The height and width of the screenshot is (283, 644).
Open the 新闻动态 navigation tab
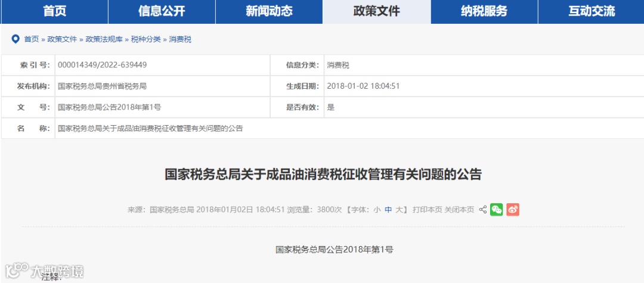269,11
